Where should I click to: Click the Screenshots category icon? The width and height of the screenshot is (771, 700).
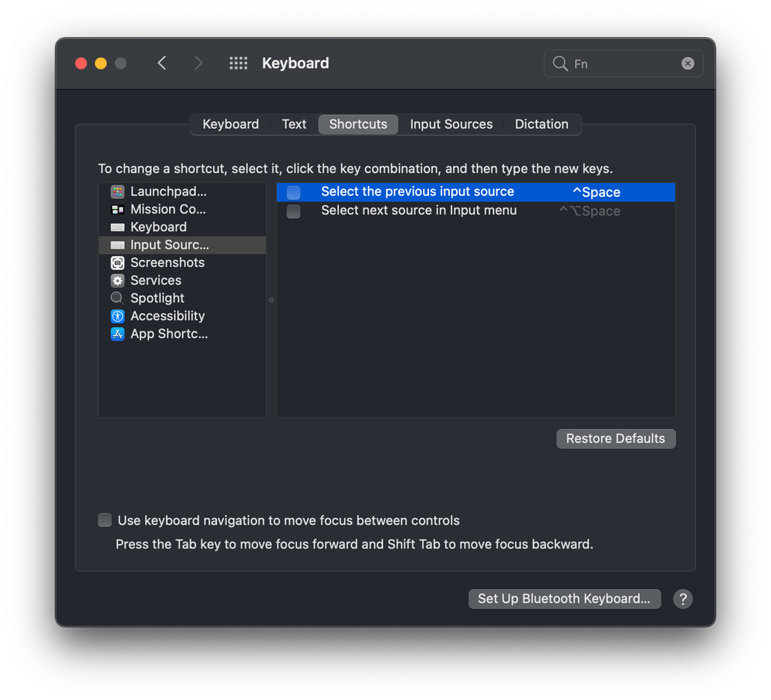click(117, 262)
